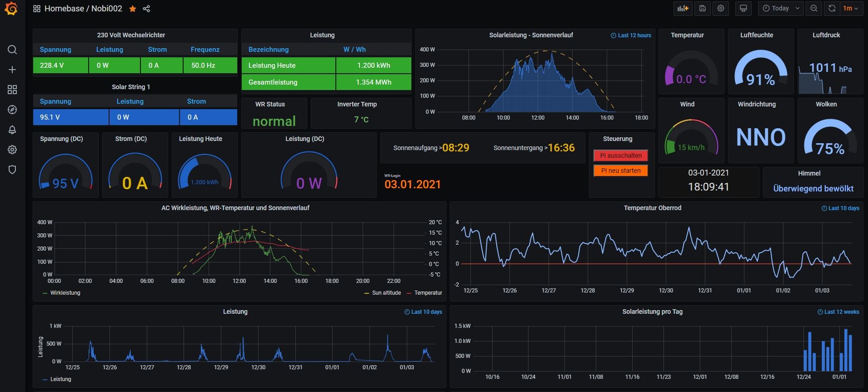Viewport: 868px width, 392px height.
Task: Unmark dashboard as favorite via the star
Action: click(133, 9)
